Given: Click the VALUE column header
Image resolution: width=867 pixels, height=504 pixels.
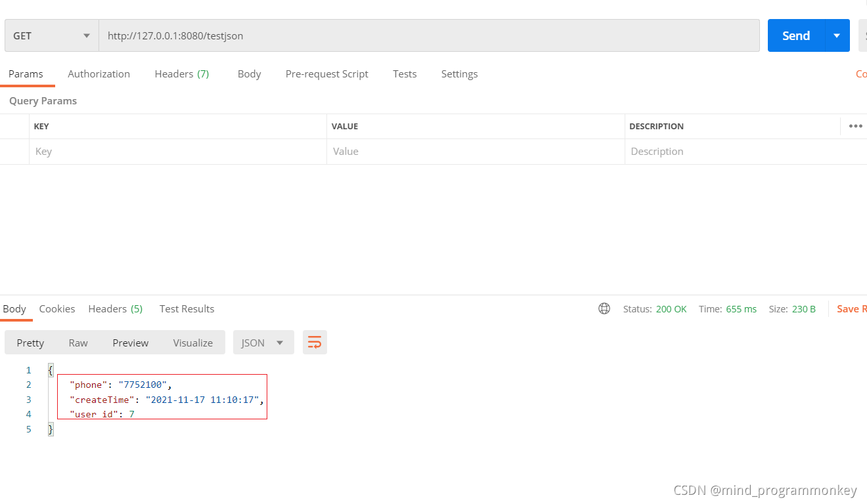Looking at the screenshot, I should (345, 127).
